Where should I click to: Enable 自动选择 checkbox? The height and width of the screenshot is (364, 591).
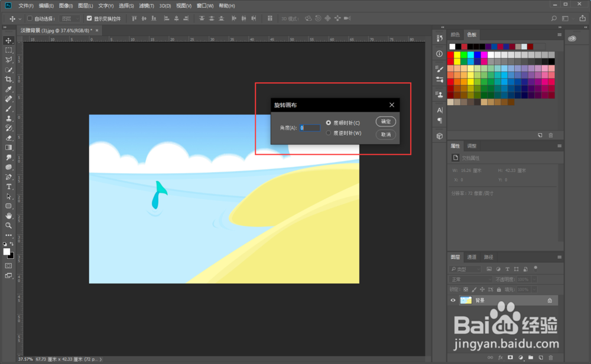pyautogui.click(x=30, y=18)
